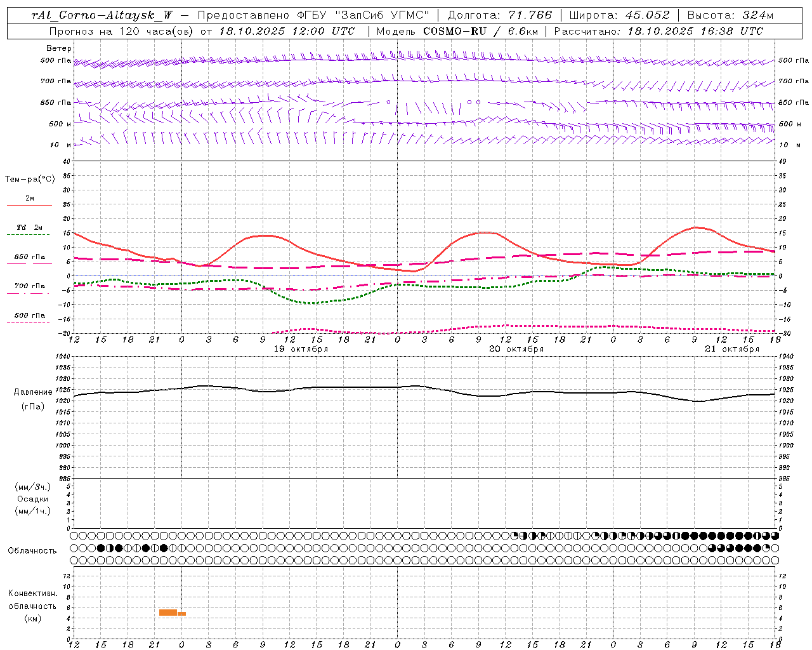Click the green dotted dew point curve

tap(424, 285)
